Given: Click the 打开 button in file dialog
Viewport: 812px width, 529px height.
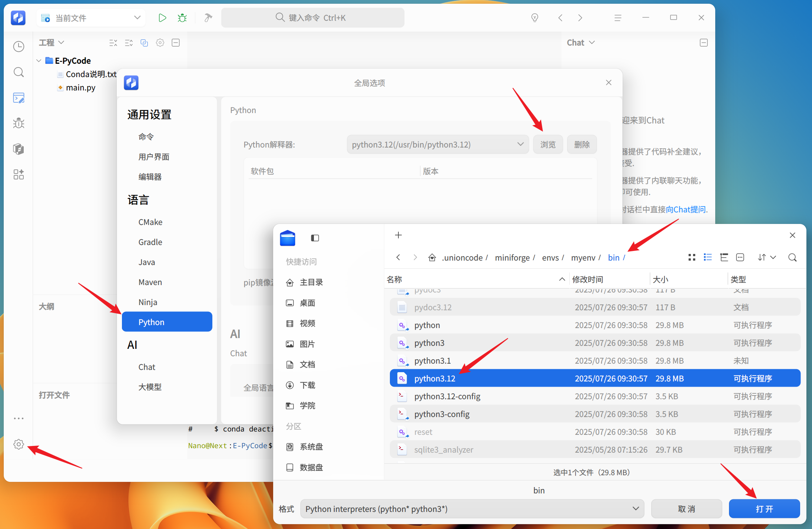Looking at the screenshot, I should (x=764, y=509).
